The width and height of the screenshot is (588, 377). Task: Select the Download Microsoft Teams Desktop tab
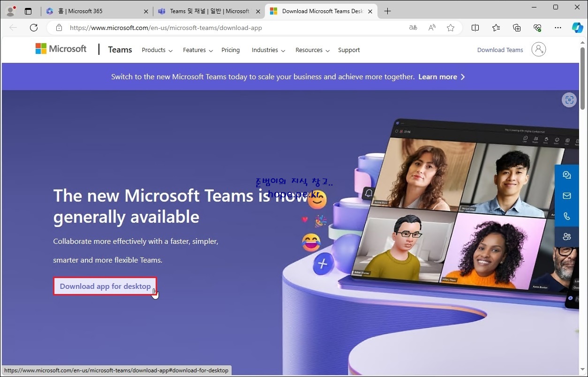(322, 11)
